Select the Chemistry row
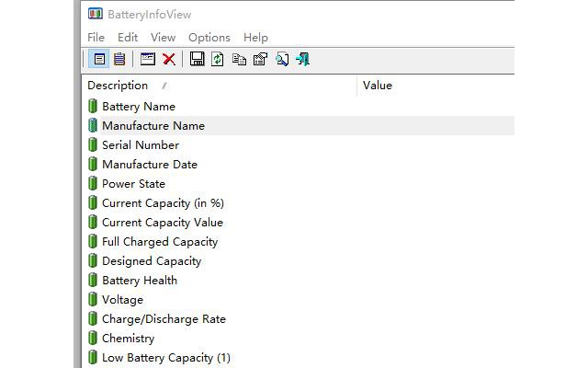588x368 pixels. pos(298,339)
